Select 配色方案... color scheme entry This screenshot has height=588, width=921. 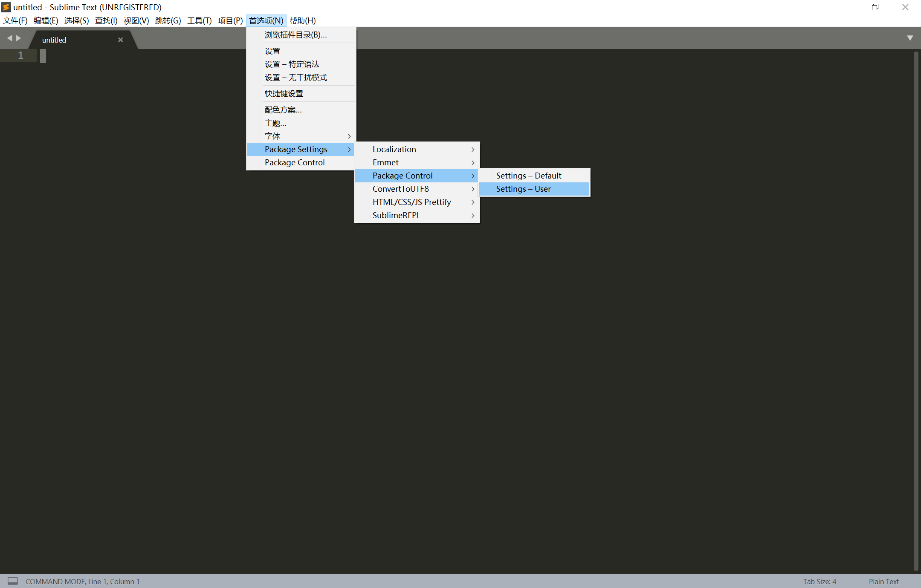[301, 110]
